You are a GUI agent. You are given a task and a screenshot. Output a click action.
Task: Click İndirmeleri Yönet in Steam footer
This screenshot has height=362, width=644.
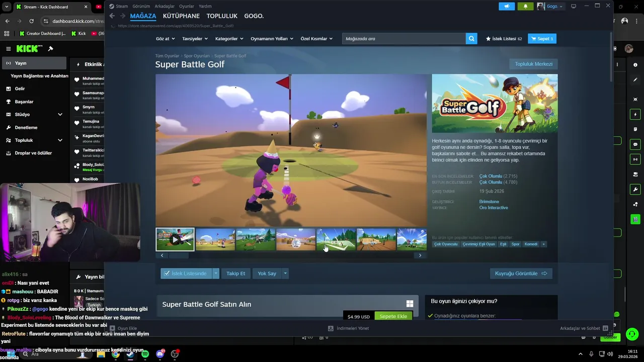pos(348,328)
